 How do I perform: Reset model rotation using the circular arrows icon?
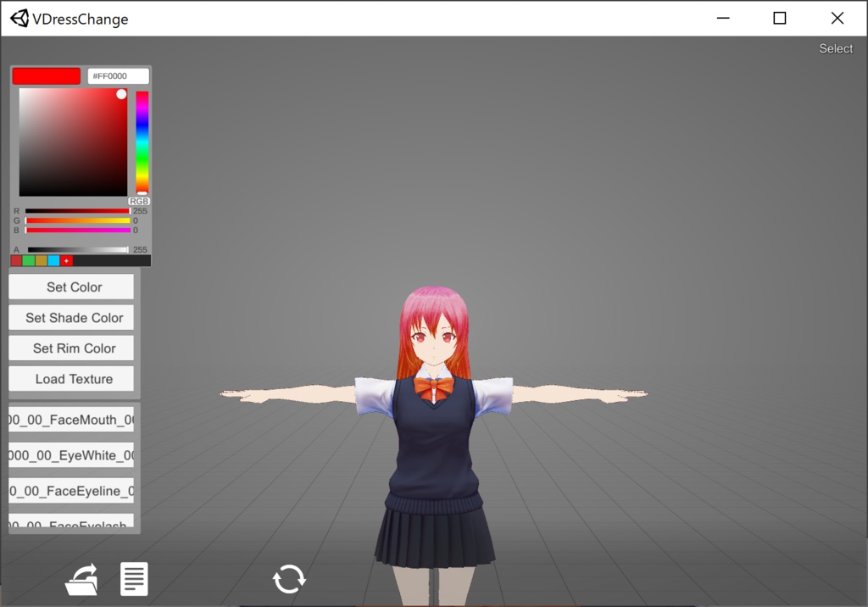click(289, 579)
